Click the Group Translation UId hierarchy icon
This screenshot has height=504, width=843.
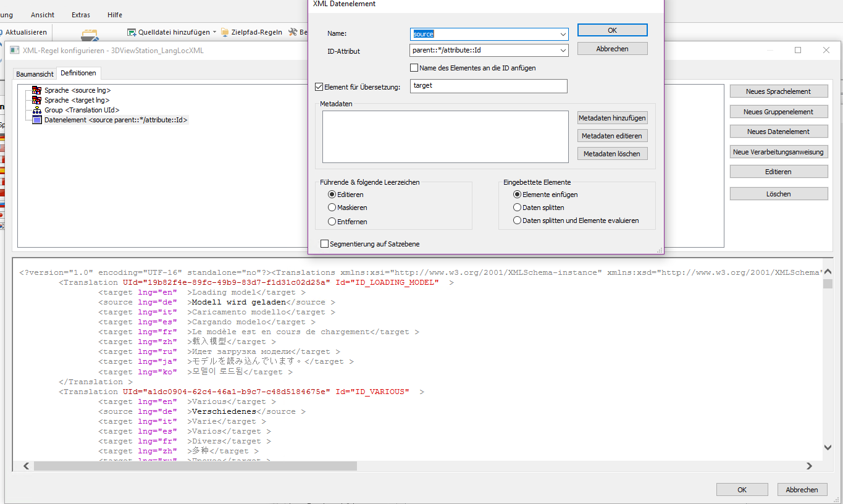(x=36, y=110)
